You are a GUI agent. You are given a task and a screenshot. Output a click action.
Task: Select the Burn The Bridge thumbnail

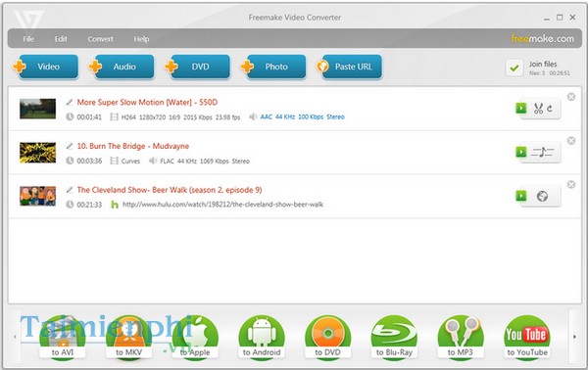click(37, 153)
